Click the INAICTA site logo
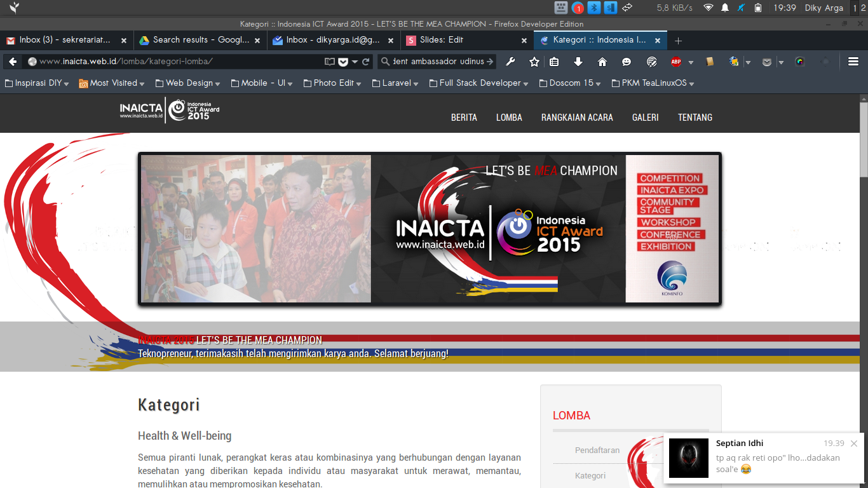Viewport: 868px width, 488px height. 170,110
